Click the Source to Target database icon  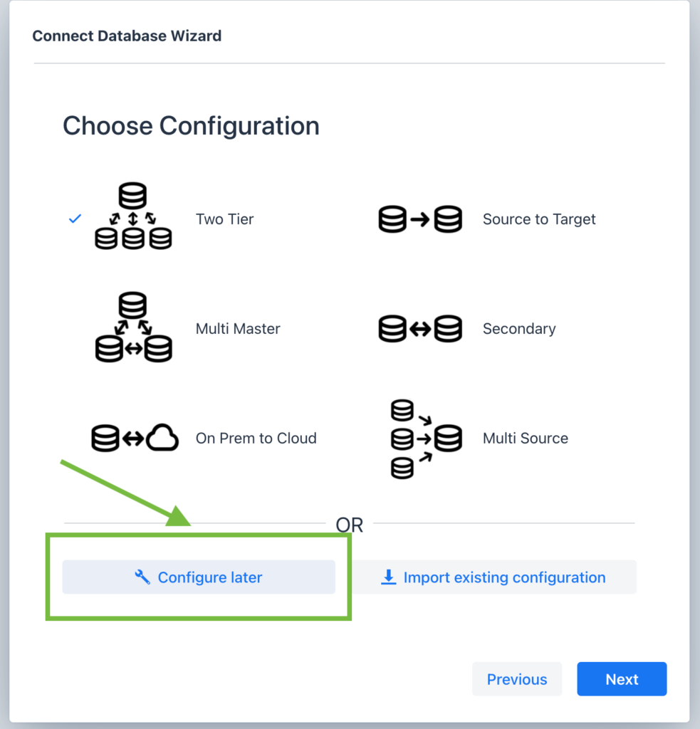tap(420, 219)
